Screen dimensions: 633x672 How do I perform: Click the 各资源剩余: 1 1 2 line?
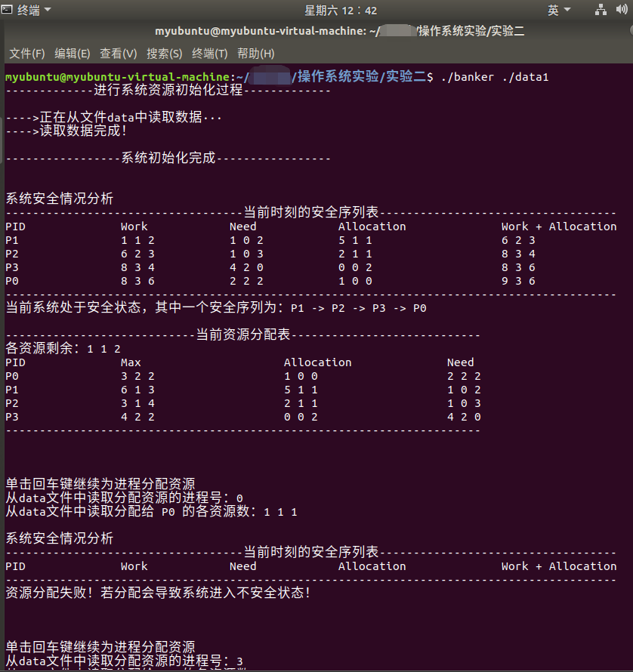(63, 348)
